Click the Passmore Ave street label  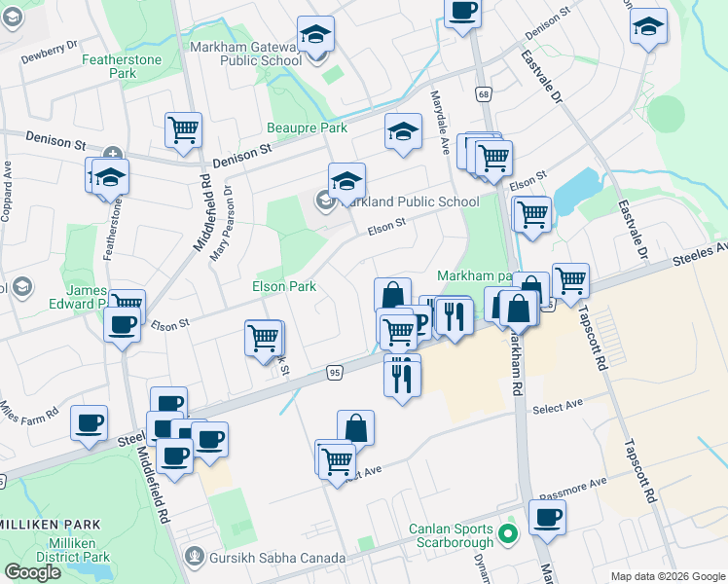[573, 490]
